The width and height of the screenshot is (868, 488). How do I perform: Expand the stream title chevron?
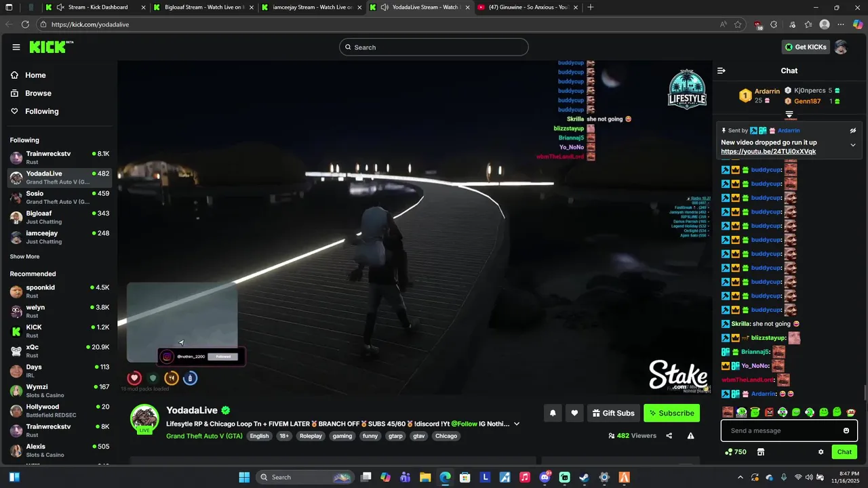coord(517,424)
